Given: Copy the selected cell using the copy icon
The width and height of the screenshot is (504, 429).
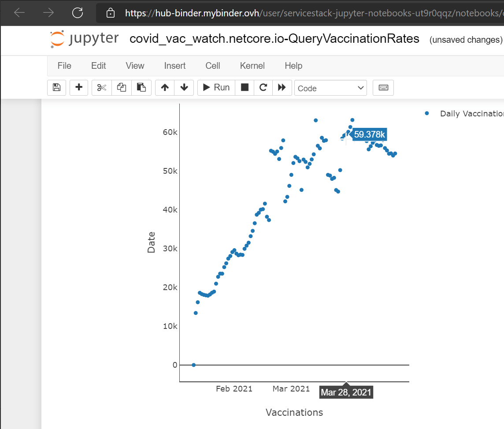Looking at the screenshot, I should tap(121, 87).
